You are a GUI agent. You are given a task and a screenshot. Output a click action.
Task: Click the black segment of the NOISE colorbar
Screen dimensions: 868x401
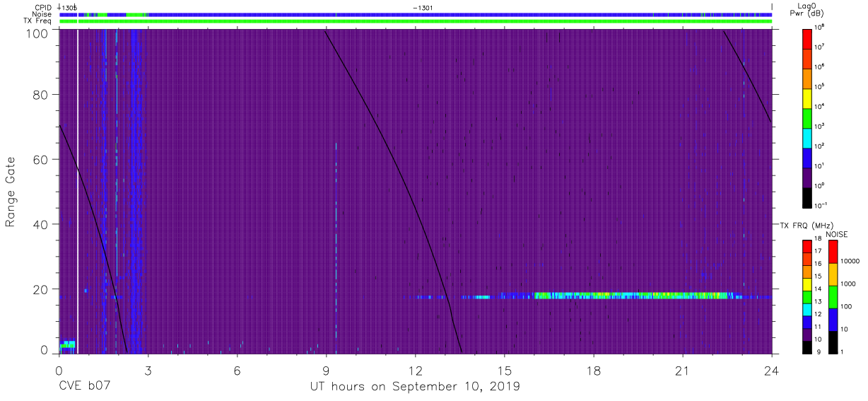(x=833, y=342)
